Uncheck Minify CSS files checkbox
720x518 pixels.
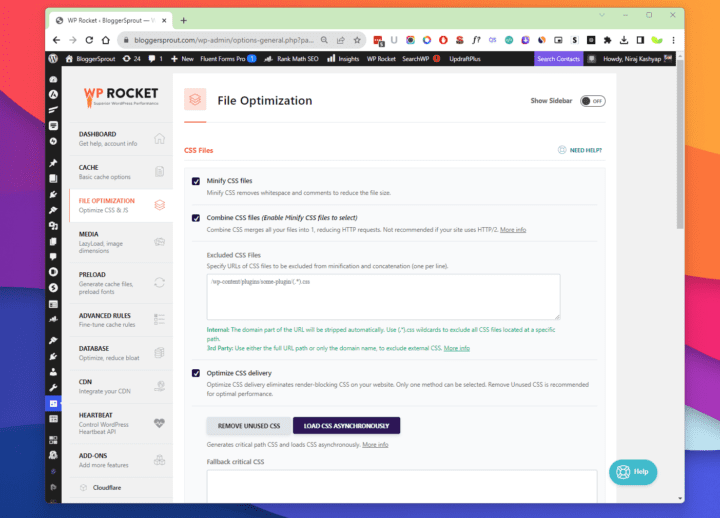point(196,181)
